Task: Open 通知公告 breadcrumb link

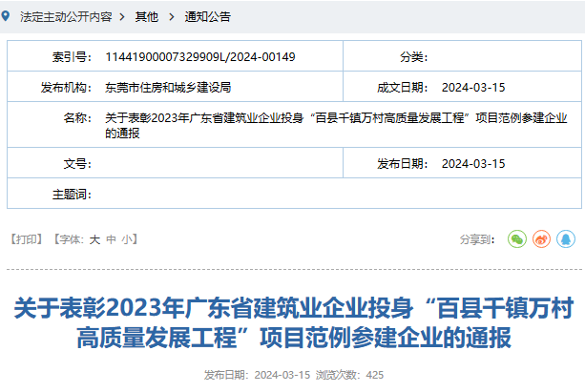Action: (208, 17)
